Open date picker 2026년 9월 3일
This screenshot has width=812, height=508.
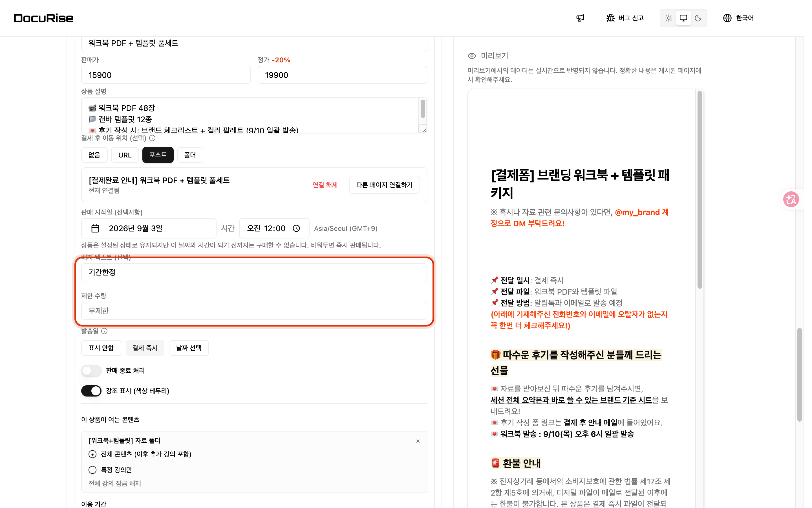[x=149, y=229]
